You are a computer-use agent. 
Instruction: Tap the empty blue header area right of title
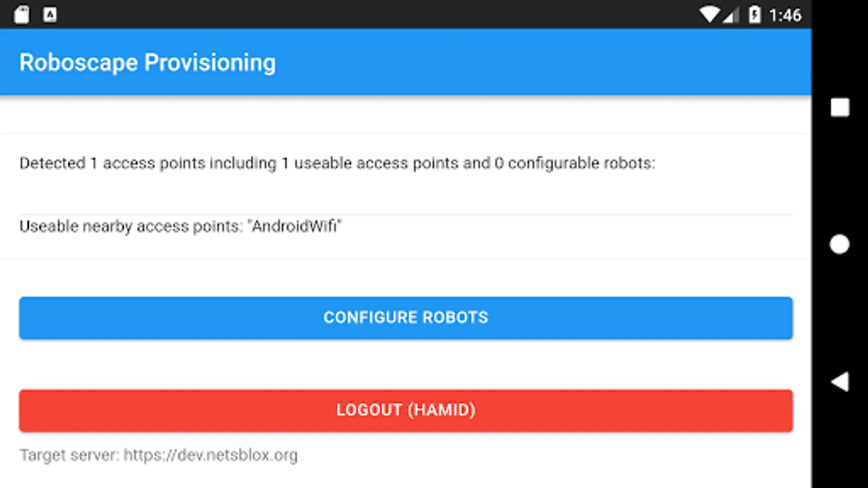point(542,62)
